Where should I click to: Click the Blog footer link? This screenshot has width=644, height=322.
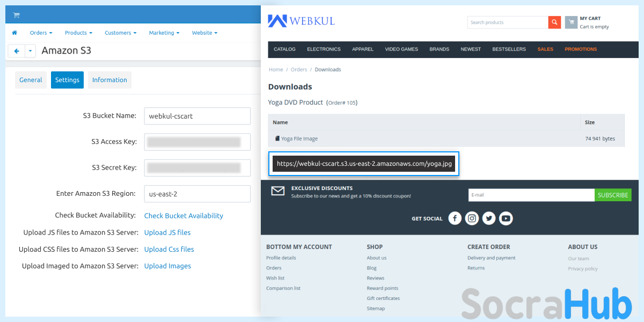click(372, 268)
